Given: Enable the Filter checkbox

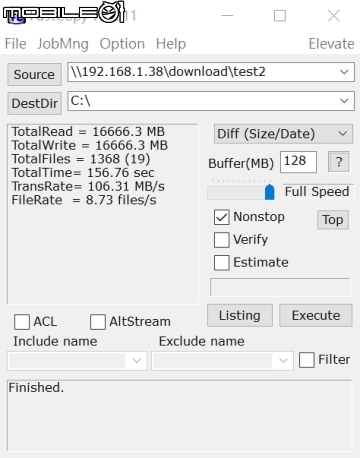Looking at the screenshot, I should pos(307,360).
